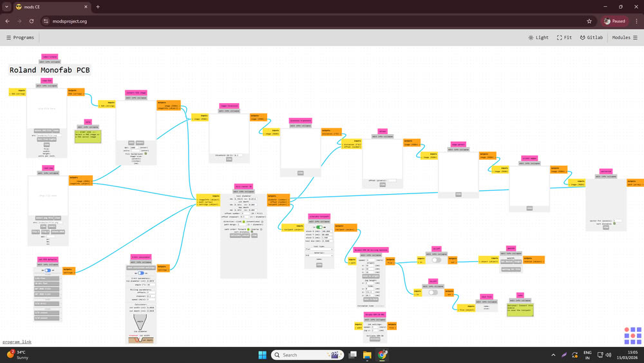Click the save file module title
This screenshot has width=644, height=363.
click(486, 297)
